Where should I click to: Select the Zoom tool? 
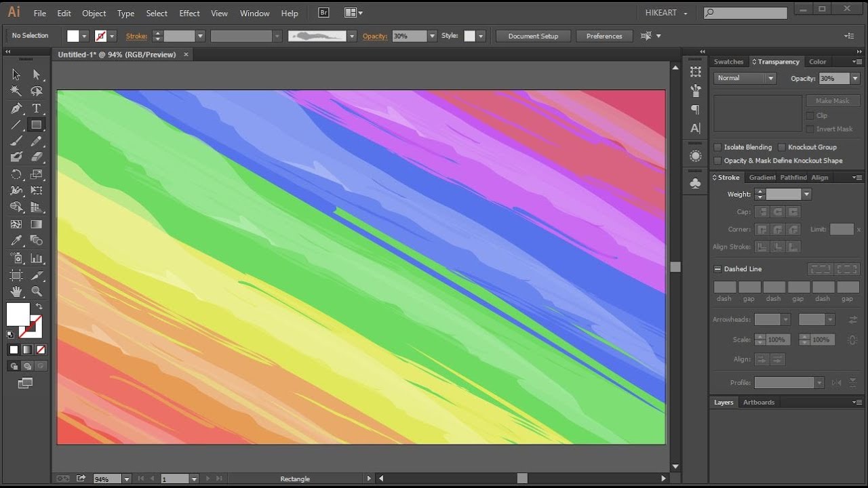[37, 291]
